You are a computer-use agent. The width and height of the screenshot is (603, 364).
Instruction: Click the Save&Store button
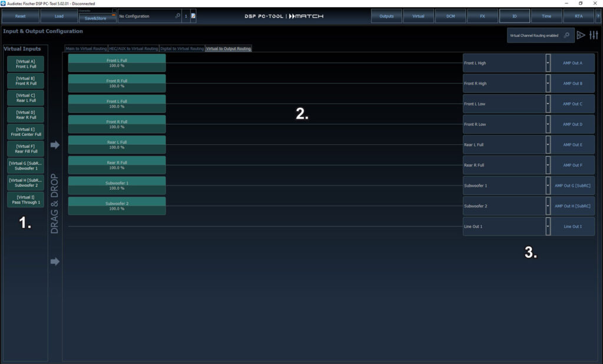97,18
